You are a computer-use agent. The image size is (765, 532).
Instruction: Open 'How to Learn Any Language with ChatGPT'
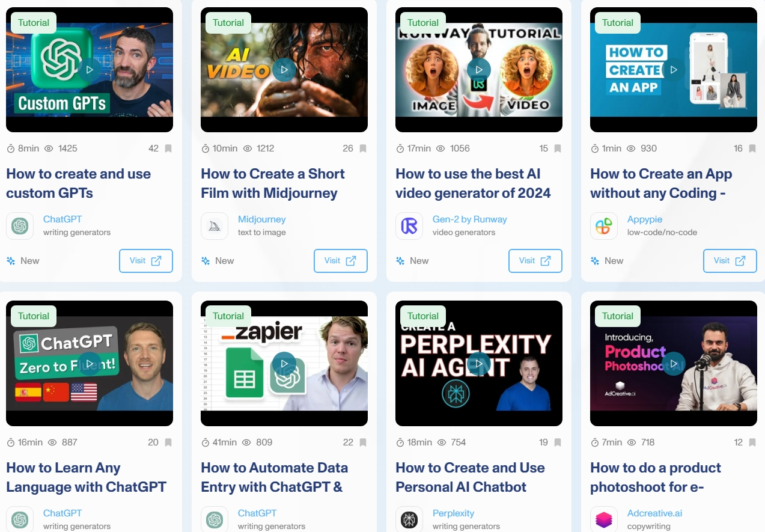pos(87,477)
